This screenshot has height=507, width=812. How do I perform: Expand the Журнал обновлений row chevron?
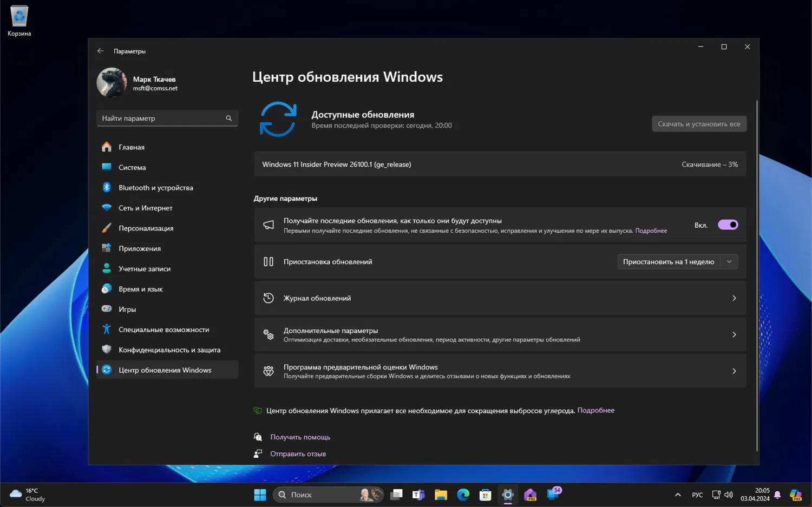(734, 298)
